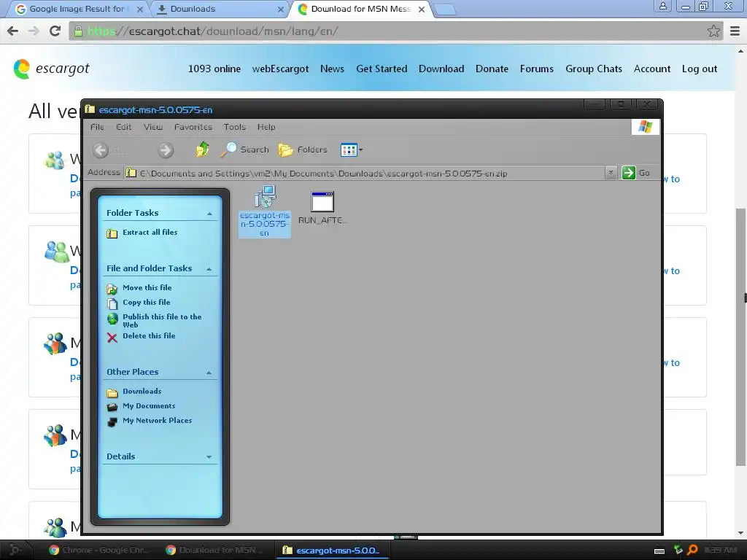Switch to Chrome - Google Chr... taskbar item
747x560 pixels.
(x=99, y=551)
